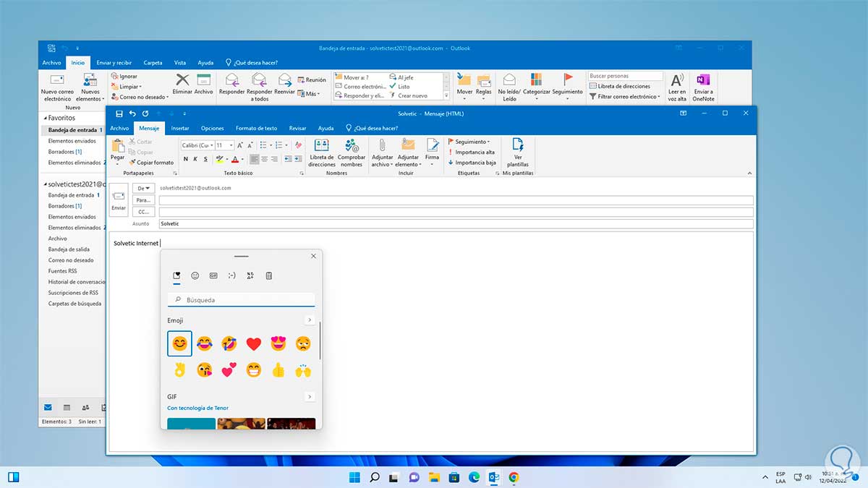Toggle center alignment paragraph button
868x488 pixels.
[x=265, y=159]
